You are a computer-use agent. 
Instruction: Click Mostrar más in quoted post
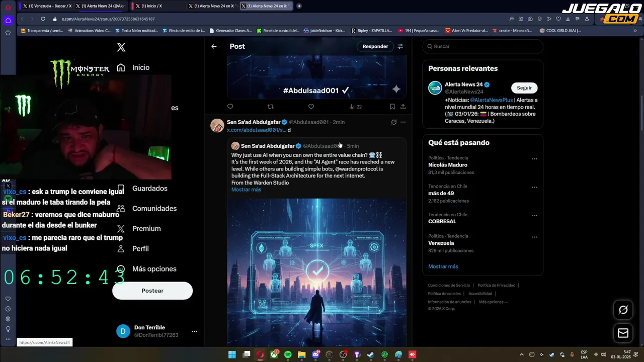click(x=246, y=190)
